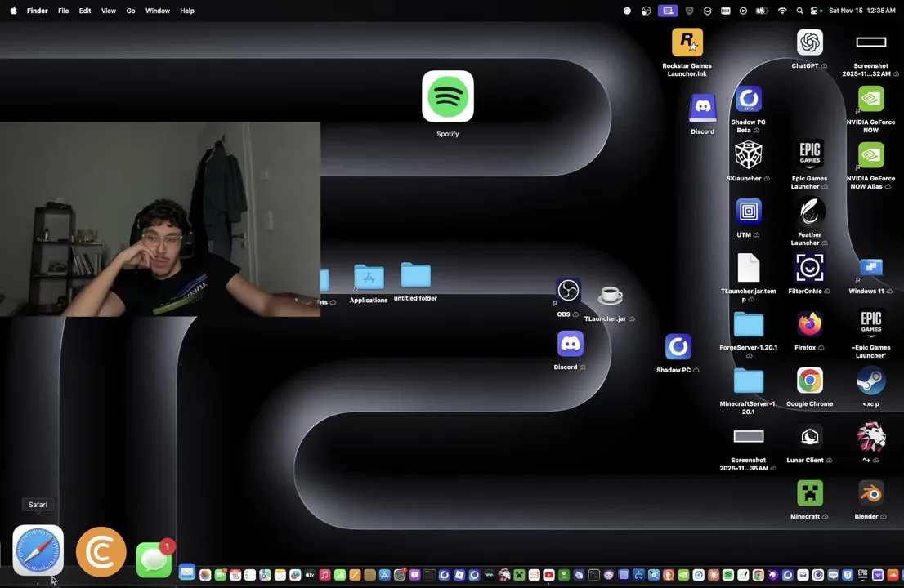Open Spotlight search in menu bar
Screen dimensions: 904x588
point(799,11)
